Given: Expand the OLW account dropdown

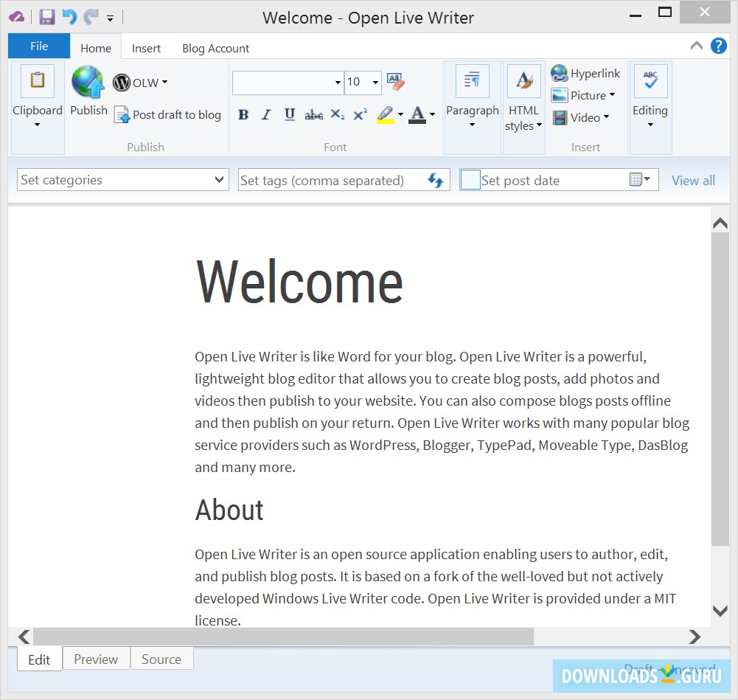Looking at the screenshot, I should click(165, 83).
